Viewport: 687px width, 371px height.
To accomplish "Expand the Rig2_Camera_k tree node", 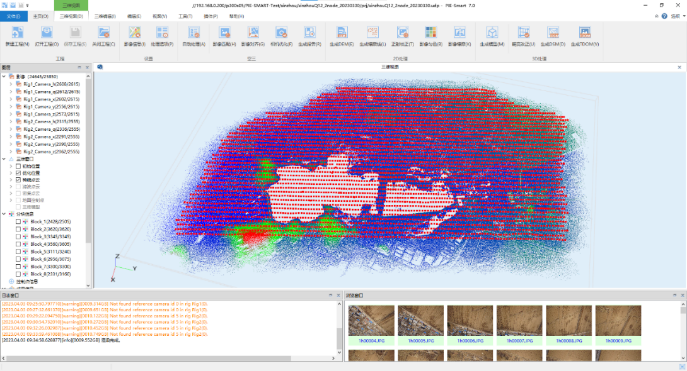I will tap(11, 121).
